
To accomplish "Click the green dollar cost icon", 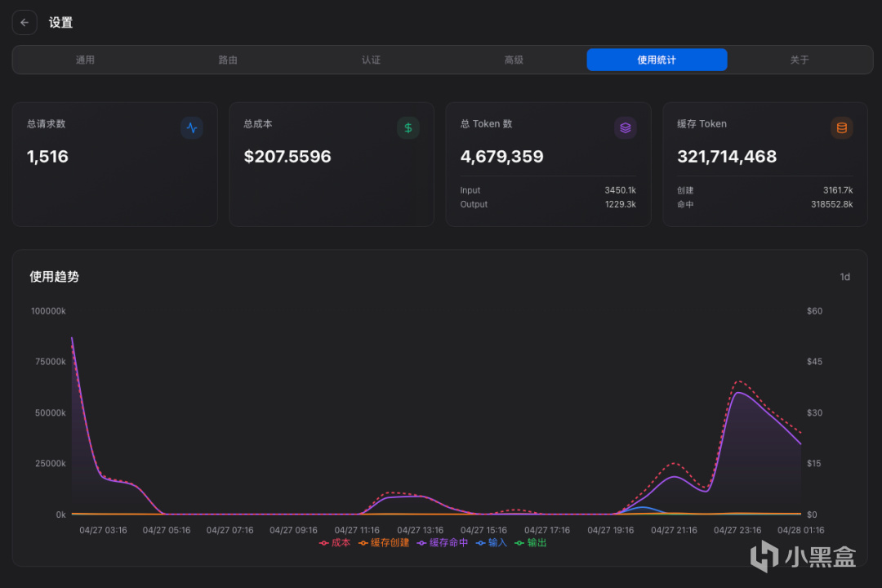I will coord(408,127).
